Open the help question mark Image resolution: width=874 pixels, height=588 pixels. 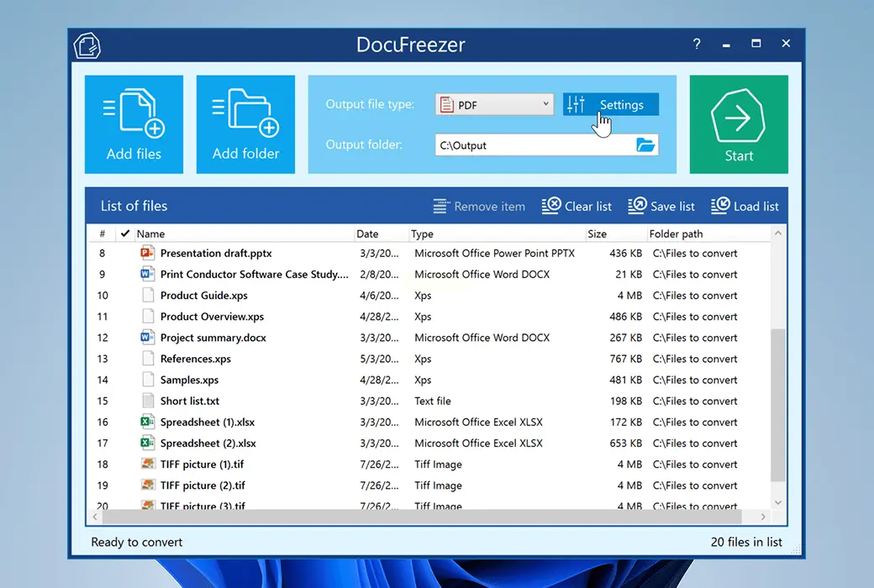coord(697,44)
